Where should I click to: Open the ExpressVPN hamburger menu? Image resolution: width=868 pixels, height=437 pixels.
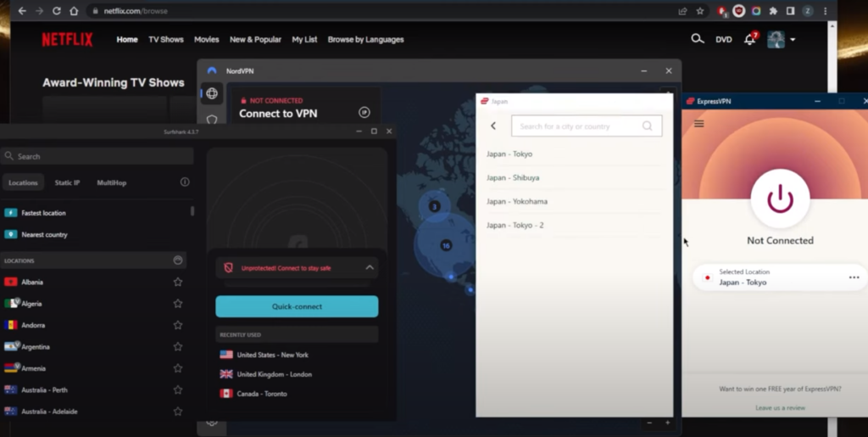[x=698, y=124]
